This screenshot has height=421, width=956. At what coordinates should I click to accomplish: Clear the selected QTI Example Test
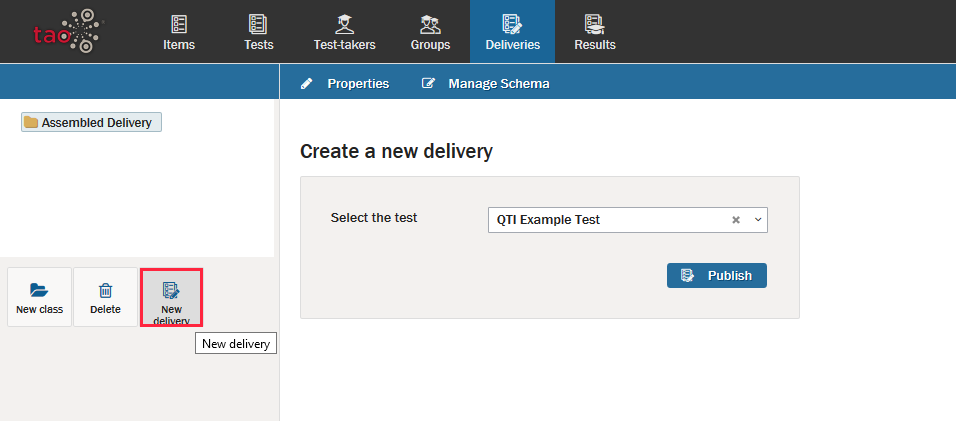pos(735,220)
